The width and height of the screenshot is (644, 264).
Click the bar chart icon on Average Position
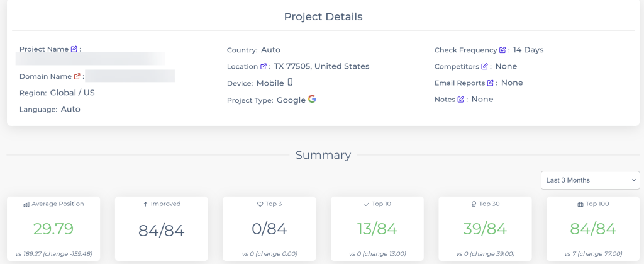click(x=26, y=204)
